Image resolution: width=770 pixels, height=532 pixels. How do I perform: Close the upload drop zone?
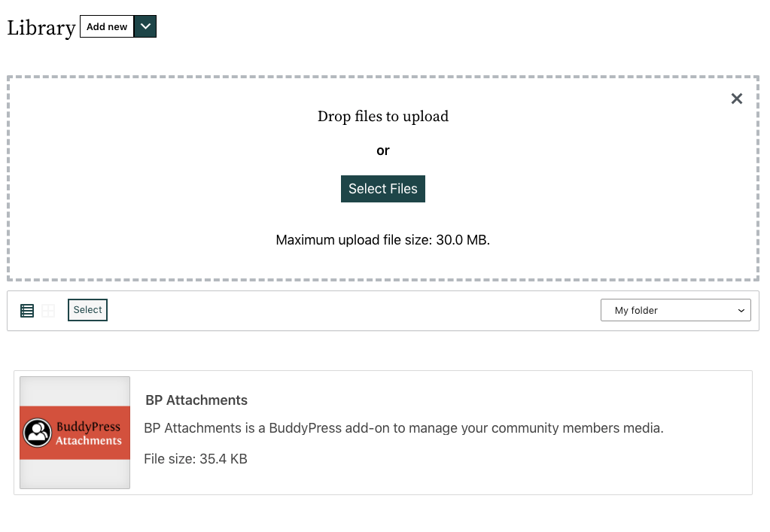[737, 99]
